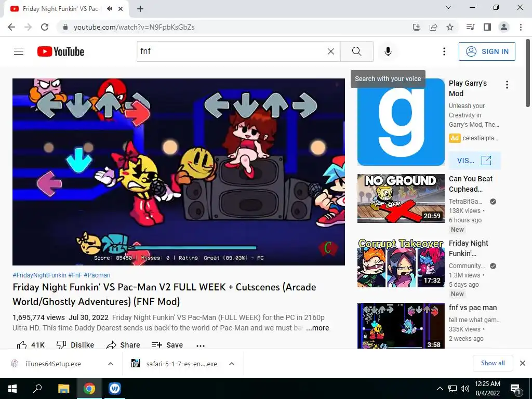Open the TetraBitGa... channel name
The image size is (532, 399).
point(465,201)
